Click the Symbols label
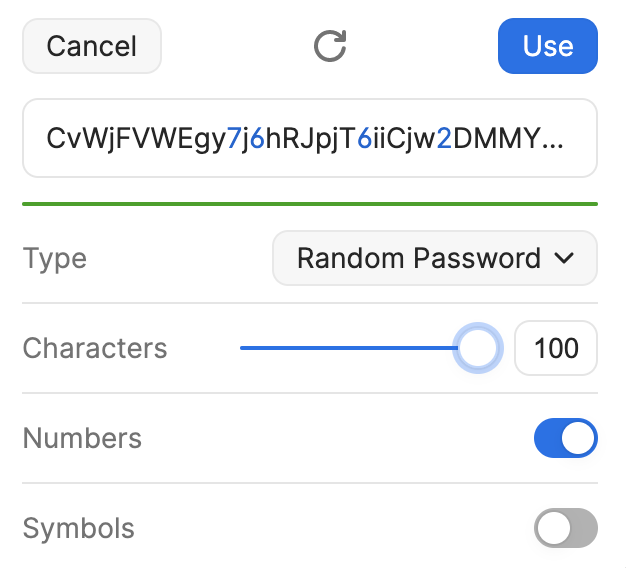The height and width of the screenshot is (568, 626). (x=78, y=528)
